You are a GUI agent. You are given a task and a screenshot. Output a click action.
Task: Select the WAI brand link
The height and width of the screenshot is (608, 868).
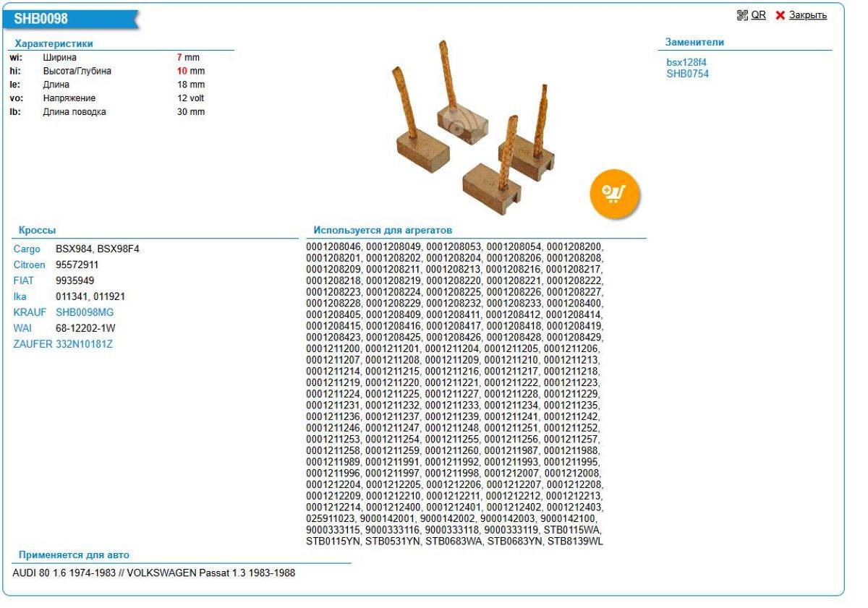(x=22, y=328)
